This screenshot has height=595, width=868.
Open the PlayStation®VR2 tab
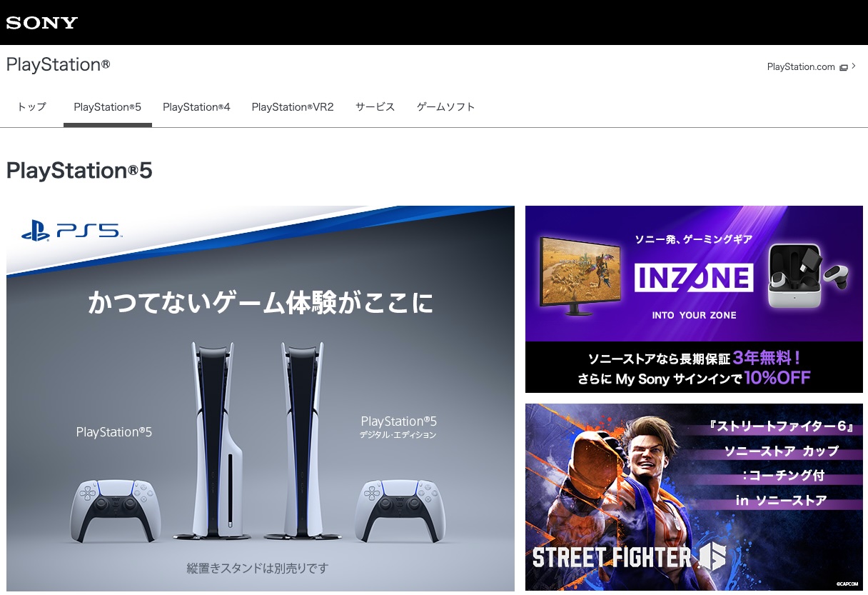(293, 107)
